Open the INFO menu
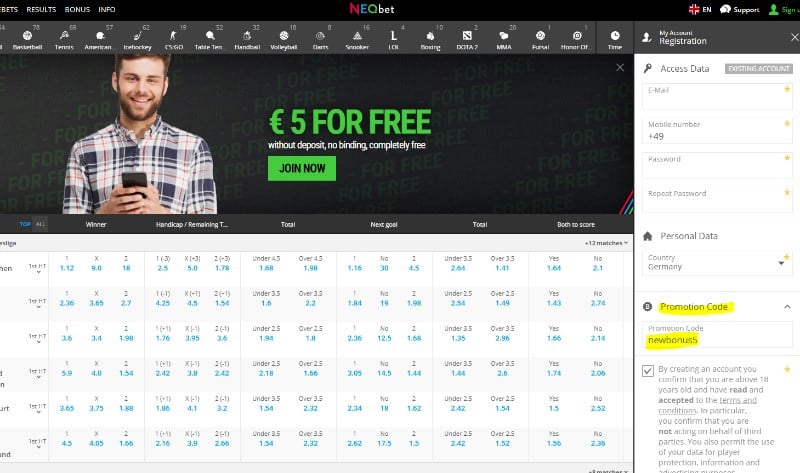800x473 pixels. [107, 9]
